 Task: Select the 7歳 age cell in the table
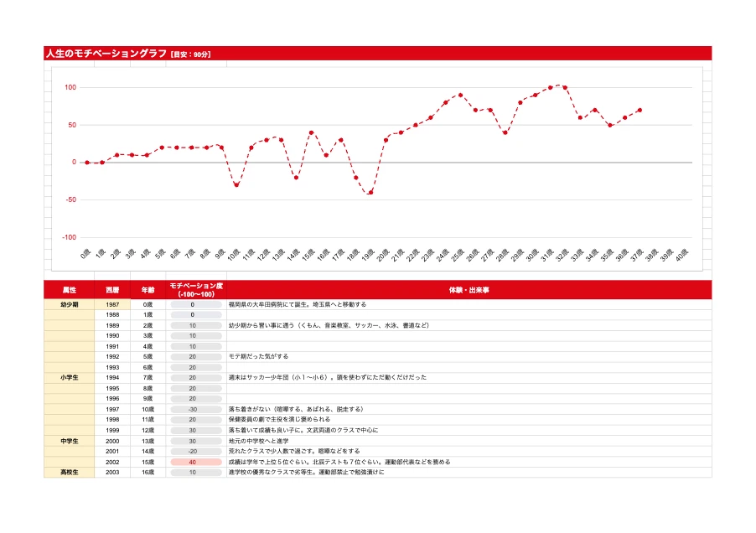[148, 378]
